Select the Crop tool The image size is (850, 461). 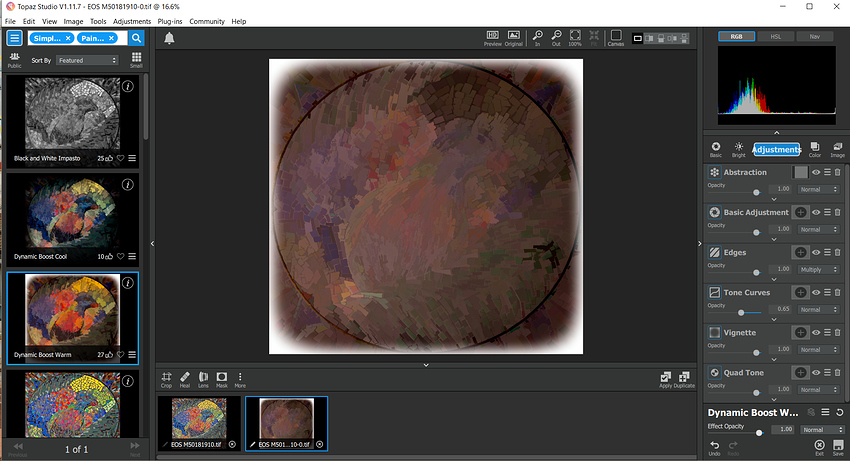(167, 378)
